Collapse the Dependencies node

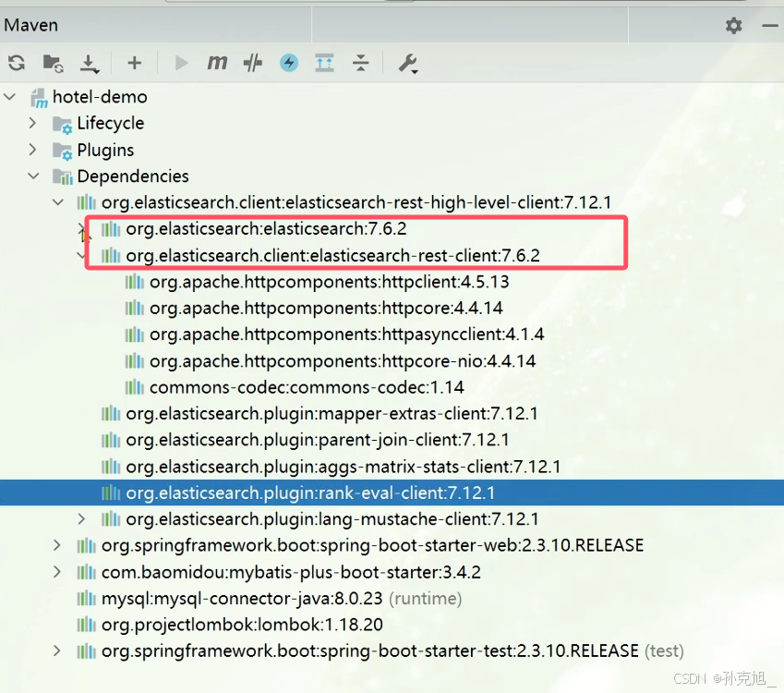(x=33, y=176)
